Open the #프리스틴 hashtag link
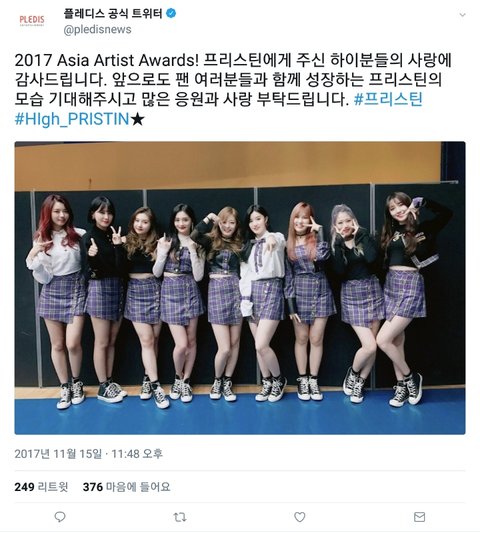Screen dimensions: 480x533 (x=388, y=99)
